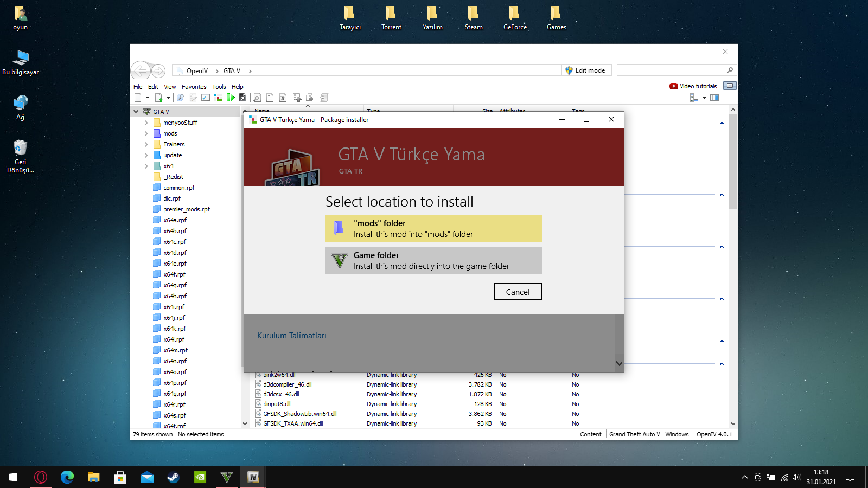Screen dimensions: 868x488
Task: Select the GeForce desktop folder
Action: [x=515, y=18]
